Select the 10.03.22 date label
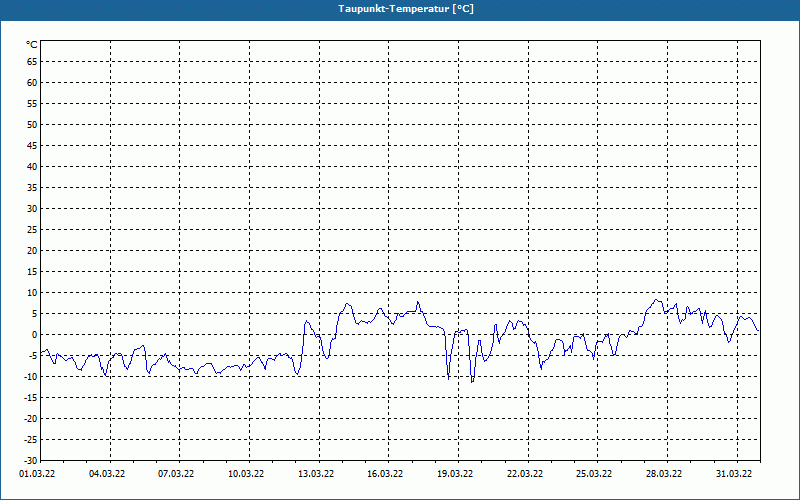 tap(246, 474)
